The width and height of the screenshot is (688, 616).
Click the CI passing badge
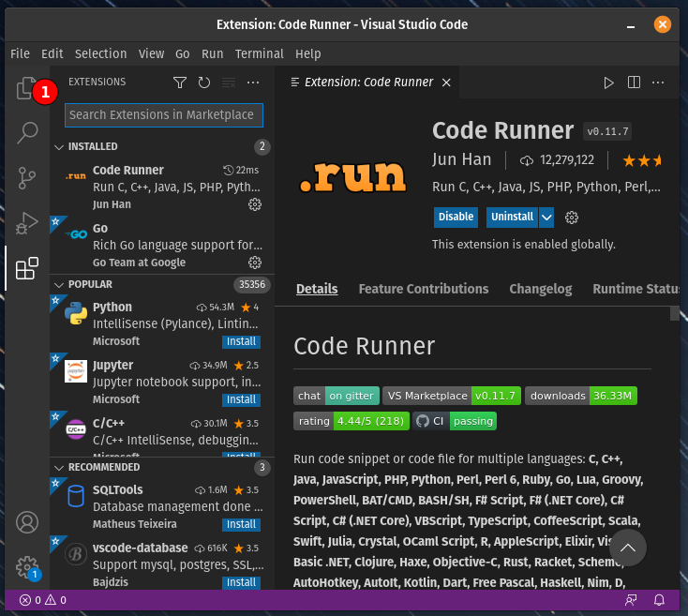[x=455, y=421]
